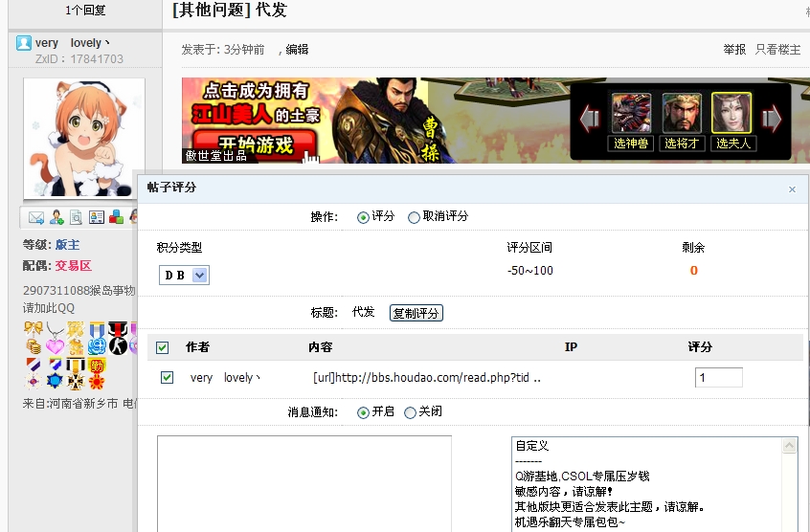Click the 复制评分 button
Viewport: 810px width, 532px height.
pos(416,313)
